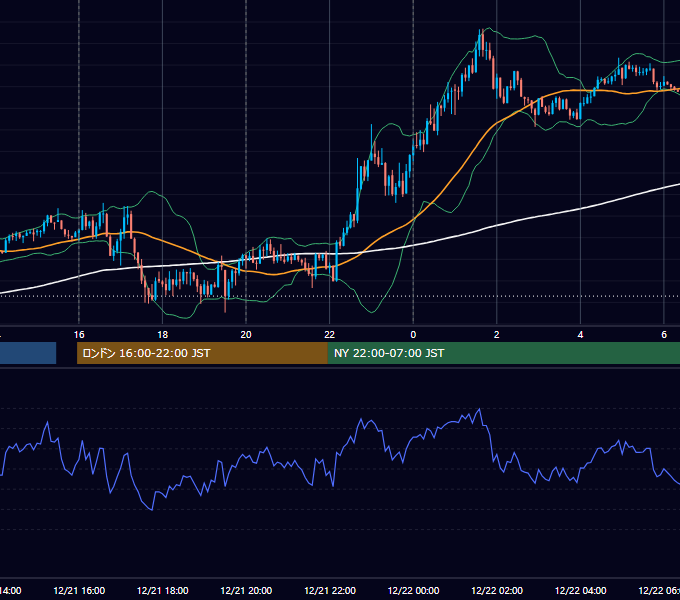Image resolution: width=680 pixels, height=600 pixels.
Task: Click the blue session bar before London
Action: point(28,353)
